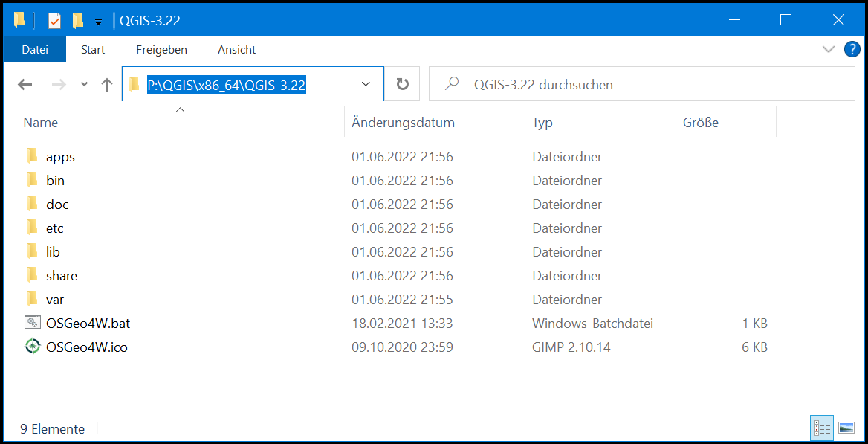The width and height of the screenshot is (868, 444).
Task: Click the OSGeo4W.bat batch file icon
Action: 32,323
